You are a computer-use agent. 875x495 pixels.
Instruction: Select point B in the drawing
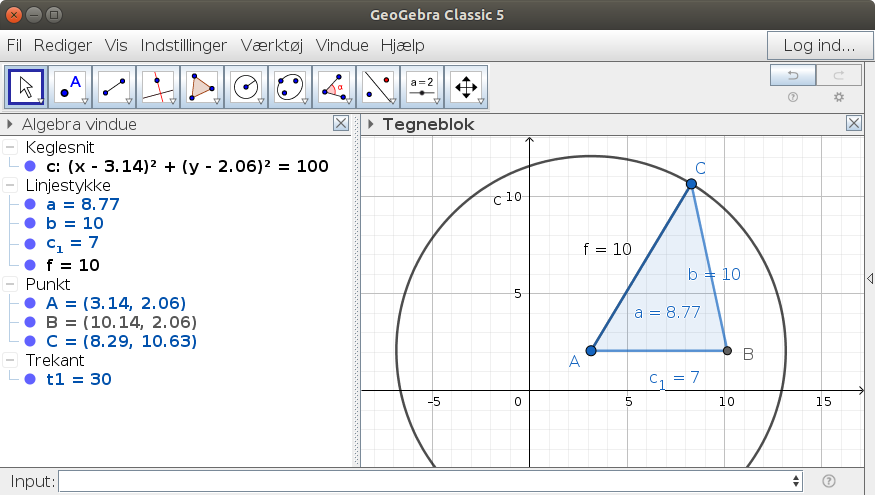pyautogui.click(x=727, y=350)
